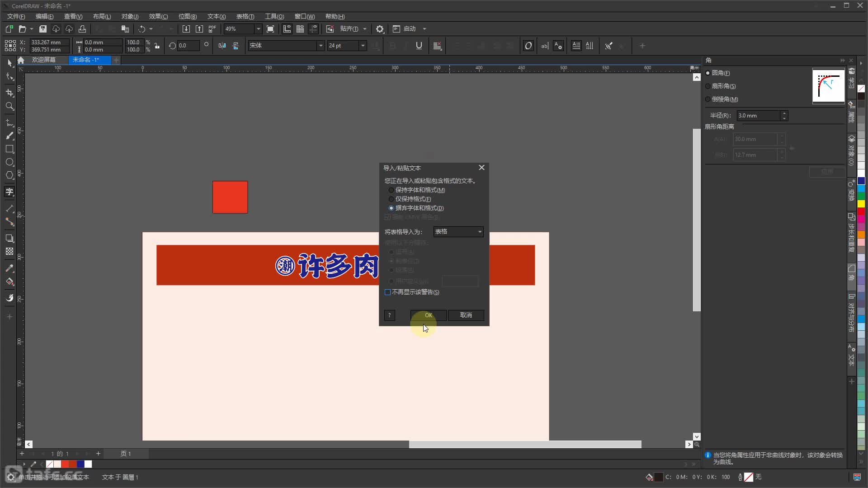The height and width of the screenshot is (488, 868).
Task: Toggle the lock ratio padlock
Action: click(157, 46)
